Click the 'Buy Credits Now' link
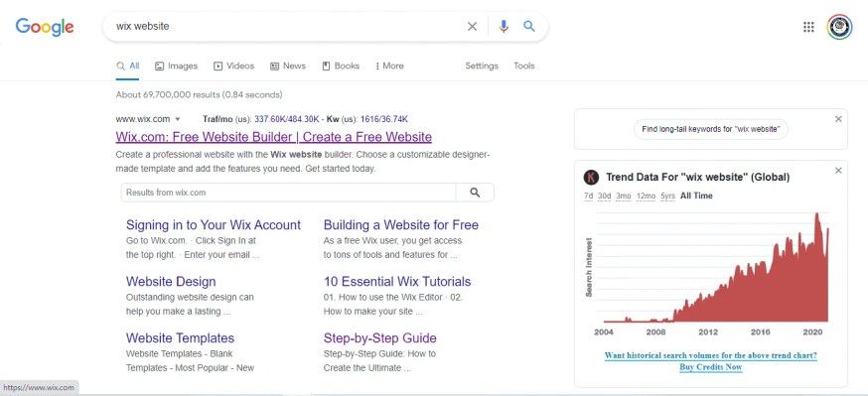This screenshot has width=868, height=396. [710, 367]
